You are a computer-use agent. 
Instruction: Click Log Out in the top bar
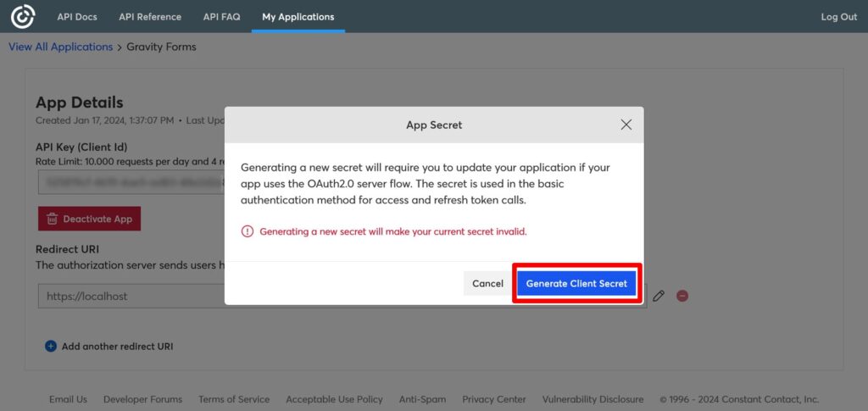[x=838, y=17]
